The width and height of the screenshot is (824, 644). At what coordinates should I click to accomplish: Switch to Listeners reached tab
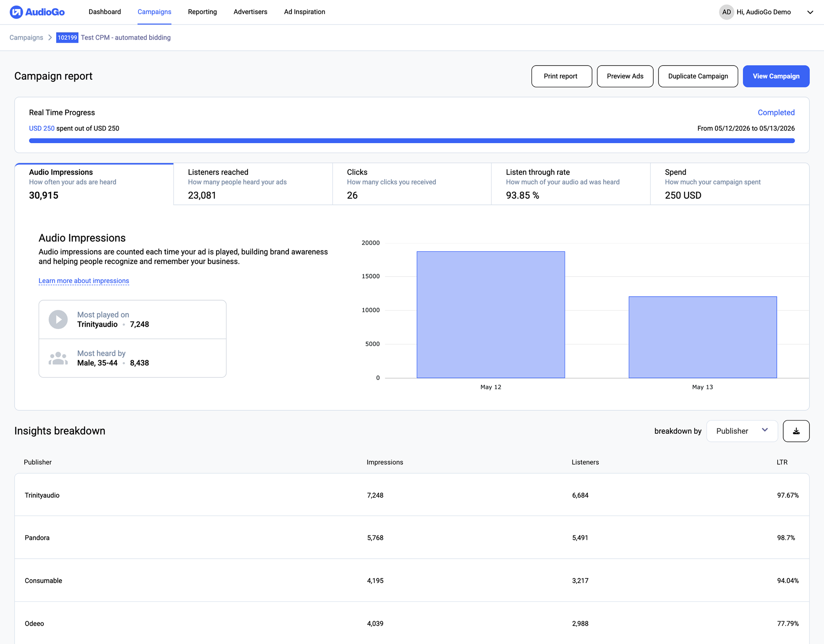pos(253,184)
